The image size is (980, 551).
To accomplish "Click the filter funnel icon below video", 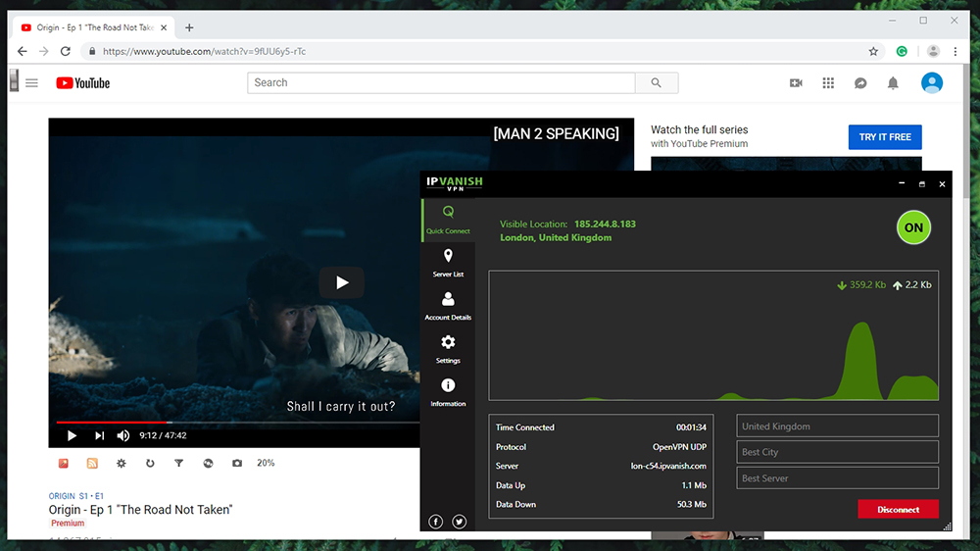I will tap(178, 463).
